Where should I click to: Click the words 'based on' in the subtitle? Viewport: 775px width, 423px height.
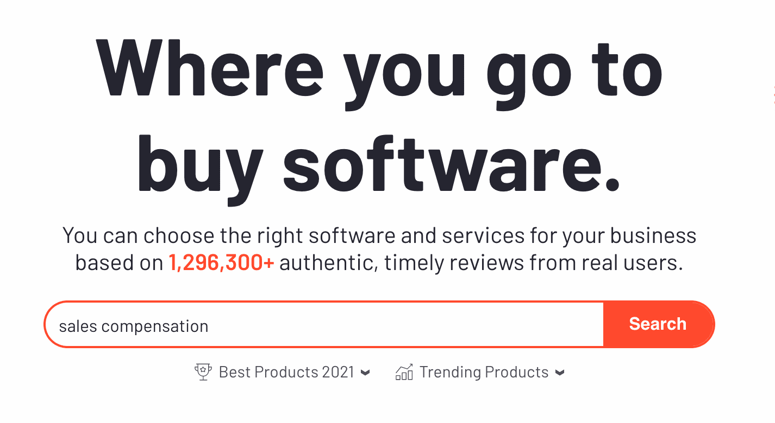(x=119, y=263)
